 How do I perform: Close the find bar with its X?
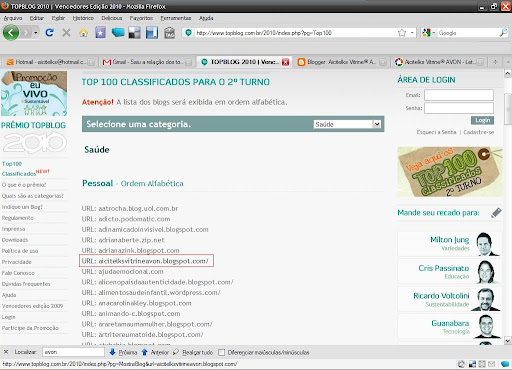point(6,352)
